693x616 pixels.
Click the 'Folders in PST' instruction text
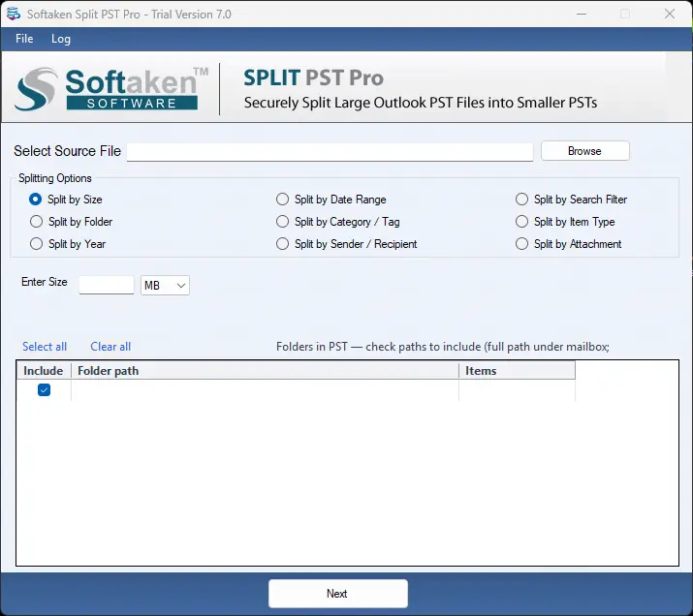(443, 347)
